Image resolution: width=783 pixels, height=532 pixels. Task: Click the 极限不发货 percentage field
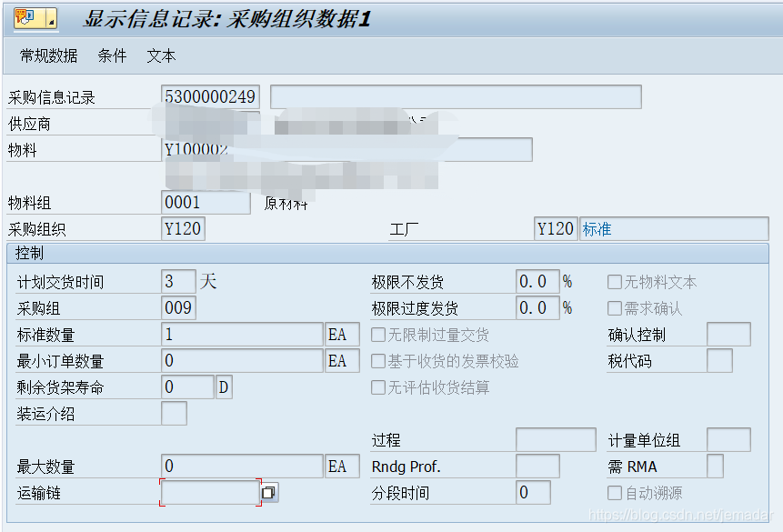click(x=537, y=281)
